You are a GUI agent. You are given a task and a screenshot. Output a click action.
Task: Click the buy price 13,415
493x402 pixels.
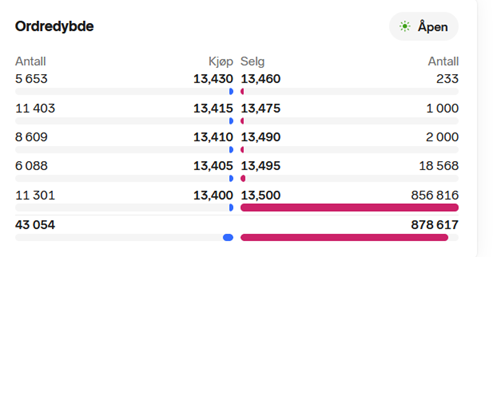(213, 108)
